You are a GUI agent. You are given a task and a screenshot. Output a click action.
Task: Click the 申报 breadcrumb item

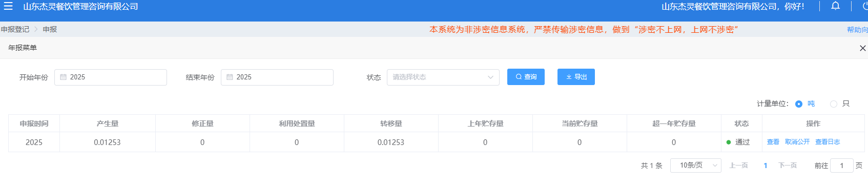click(x=50, y=30)
